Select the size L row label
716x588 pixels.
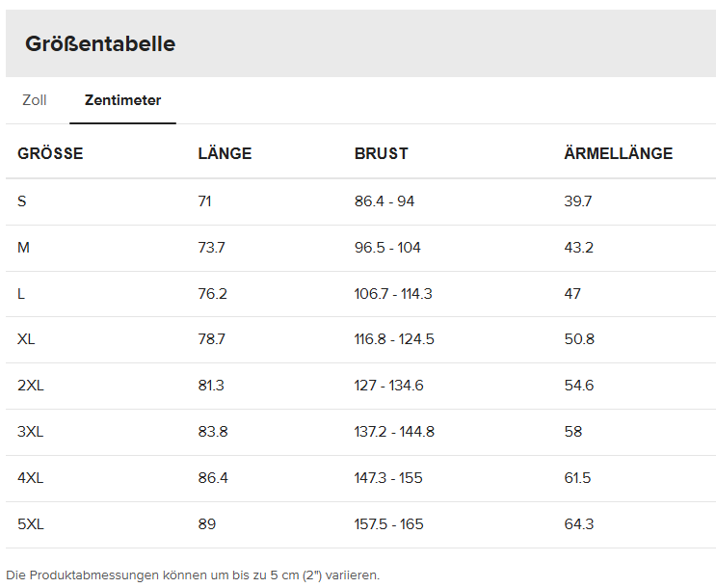21,293
